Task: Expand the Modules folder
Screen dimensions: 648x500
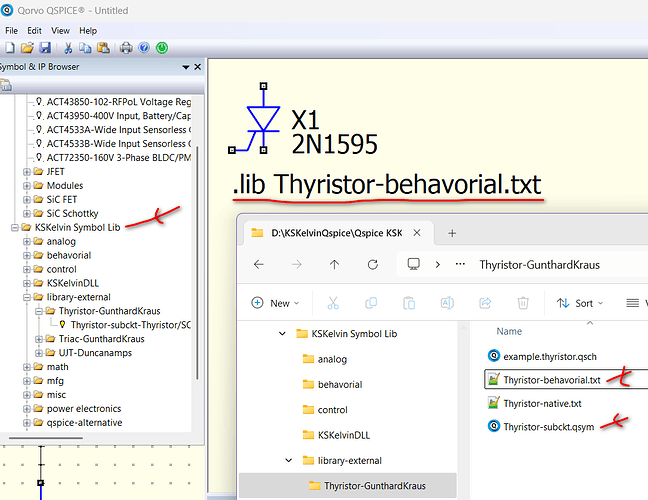Action: tap(27, 186)
